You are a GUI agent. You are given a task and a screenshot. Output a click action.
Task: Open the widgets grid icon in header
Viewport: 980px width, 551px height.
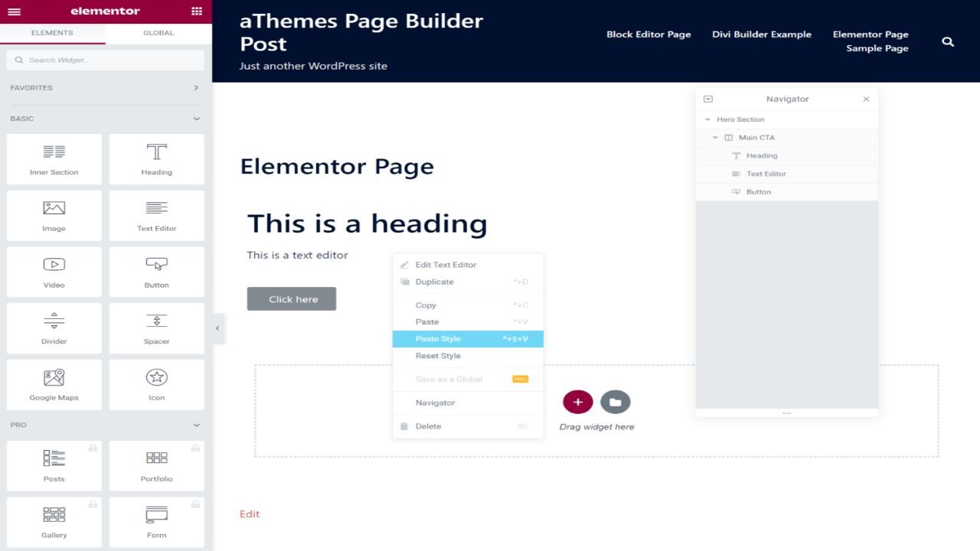[197, 11]
